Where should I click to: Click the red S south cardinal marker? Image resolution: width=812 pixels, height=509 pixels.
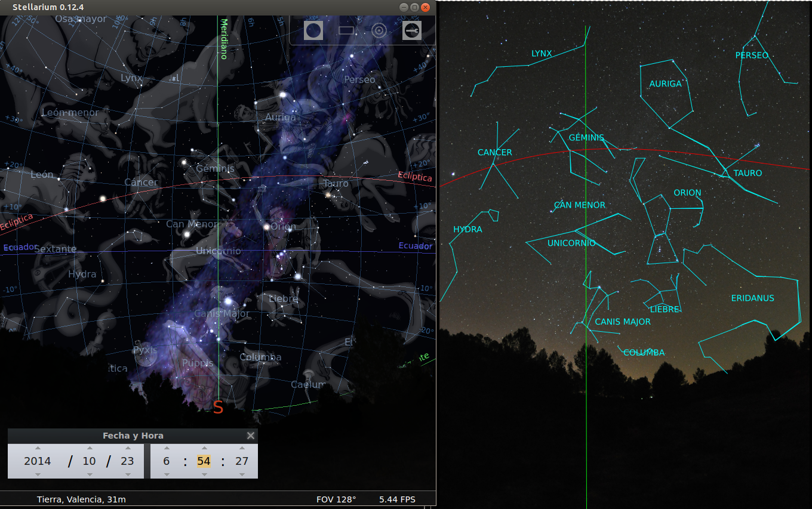click(x=218, y=408)
